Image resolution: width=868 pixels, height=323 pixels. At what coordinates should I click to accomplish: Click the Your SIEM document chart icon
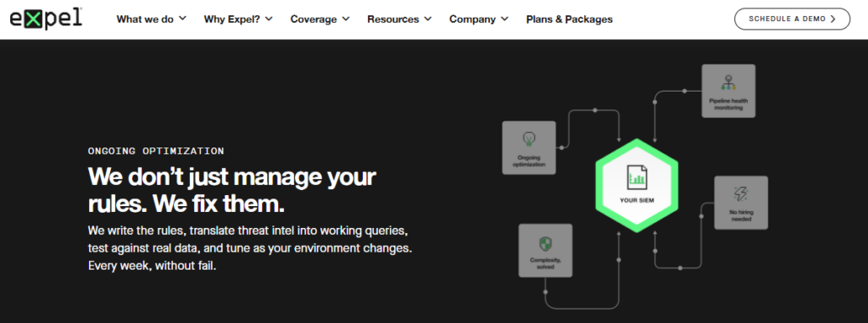[x=637, y=176]
